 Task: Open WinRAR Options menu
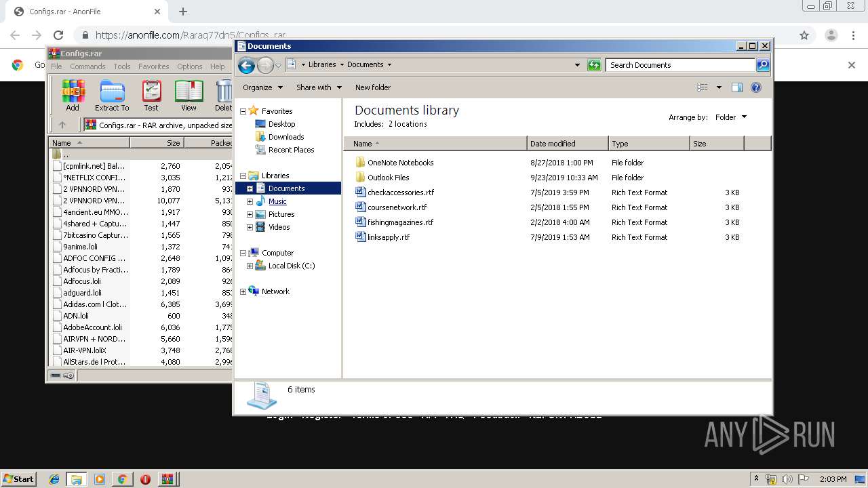(x=190, y=66)
